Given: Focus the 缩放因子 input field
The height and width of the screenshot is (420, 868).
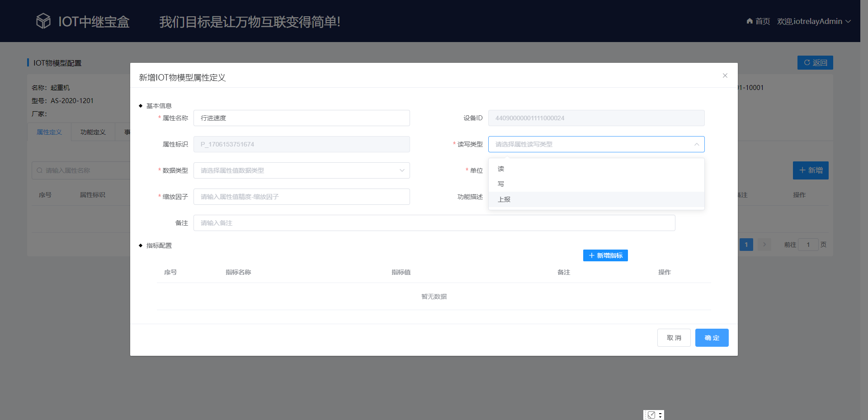Looking at the screenshot, I should (302, 197).
